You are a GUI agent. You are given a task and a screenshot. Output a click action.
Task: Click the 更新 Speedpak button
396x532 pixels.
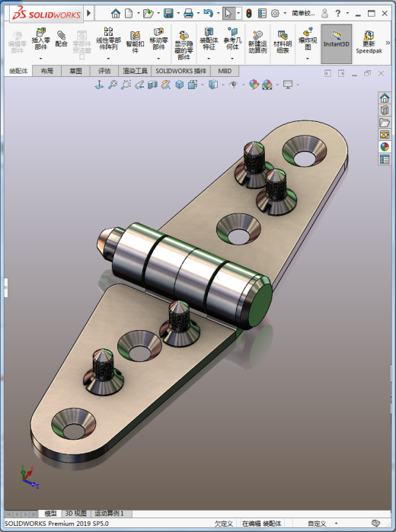pos(369,42)
